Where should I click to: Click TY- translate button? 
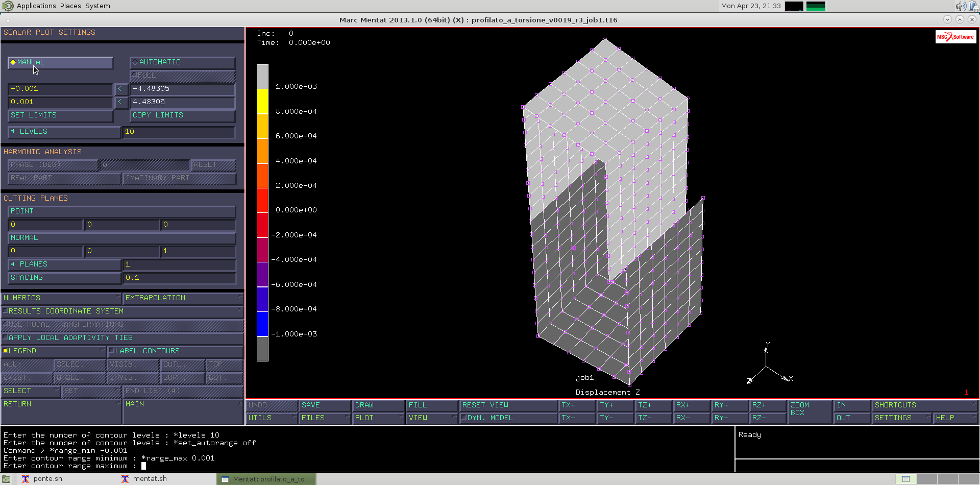[x=615, y=418]
